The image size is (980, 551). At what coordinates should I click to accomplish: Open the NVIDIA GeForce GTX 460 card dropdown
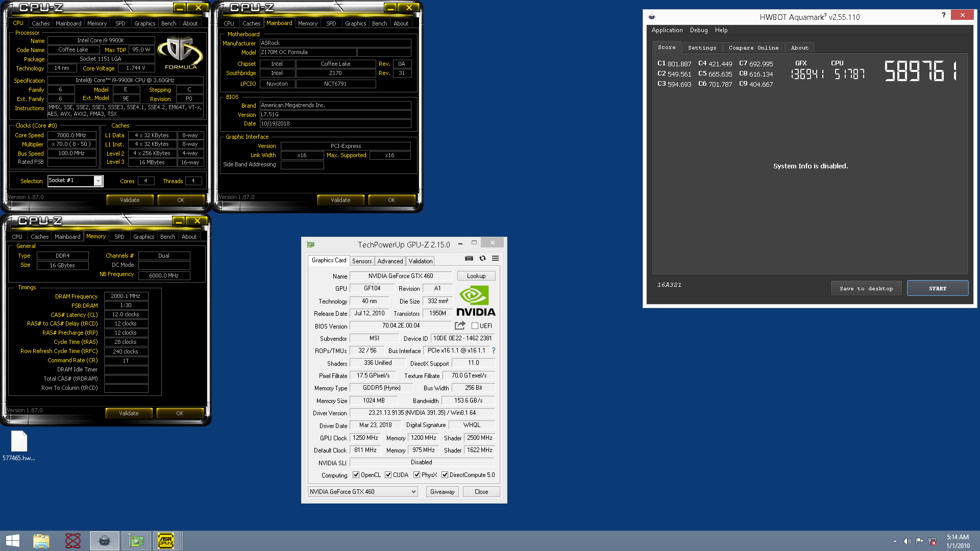[362, 492]
